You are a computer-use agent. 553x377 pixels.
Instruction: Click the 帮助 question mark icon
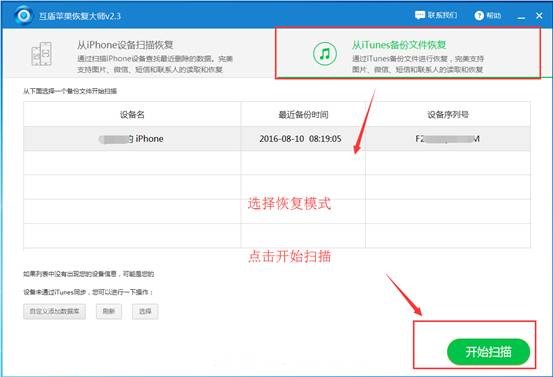tap(479, 16)
